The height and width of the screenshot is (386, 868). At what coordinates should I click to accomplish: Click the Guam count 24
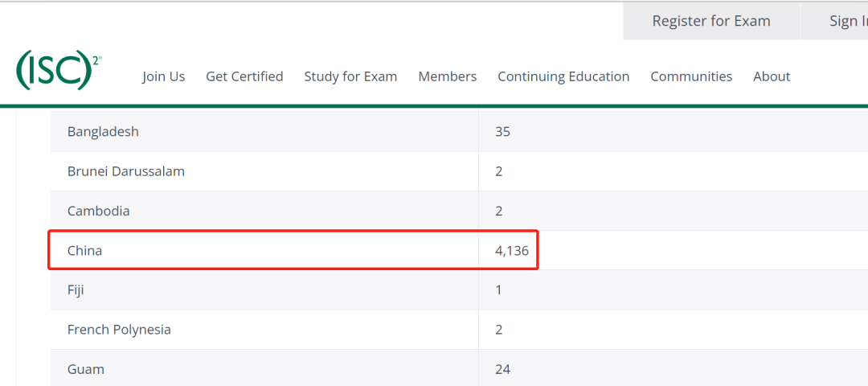point(502,369)
